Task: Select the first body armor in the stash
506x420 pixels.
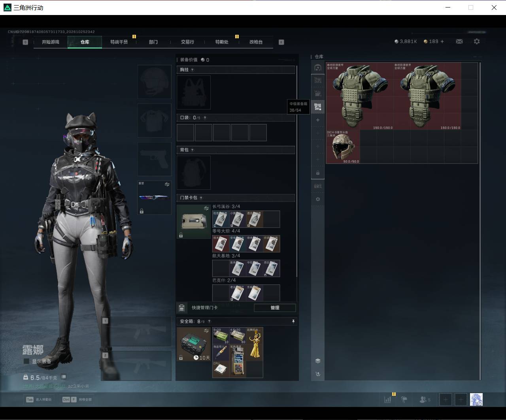Action: tap(360, 96)
